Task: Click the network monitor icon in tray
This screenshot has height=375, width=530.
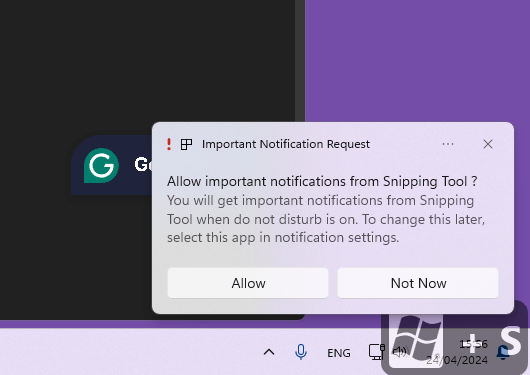Action: [x=377, y=352]
